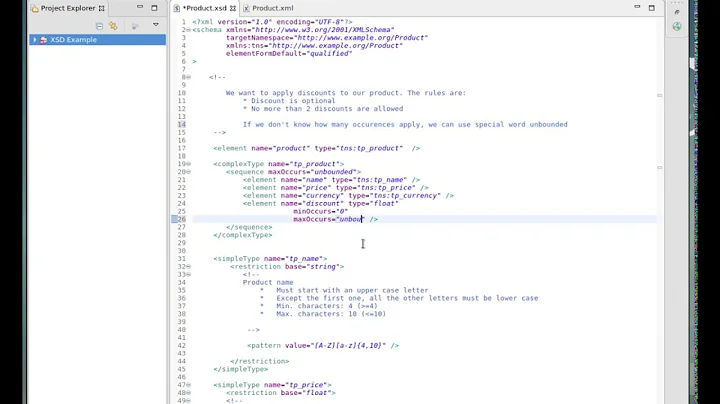720x404 pixels.
Task: Activate the Project Explorer view tab
Action: coord(68,8)
